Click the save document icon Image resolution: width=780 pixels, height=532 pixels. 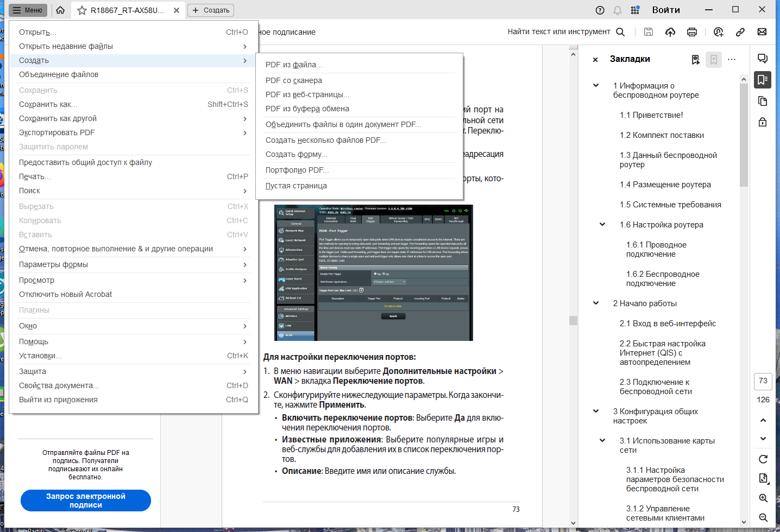click(649, 32)
